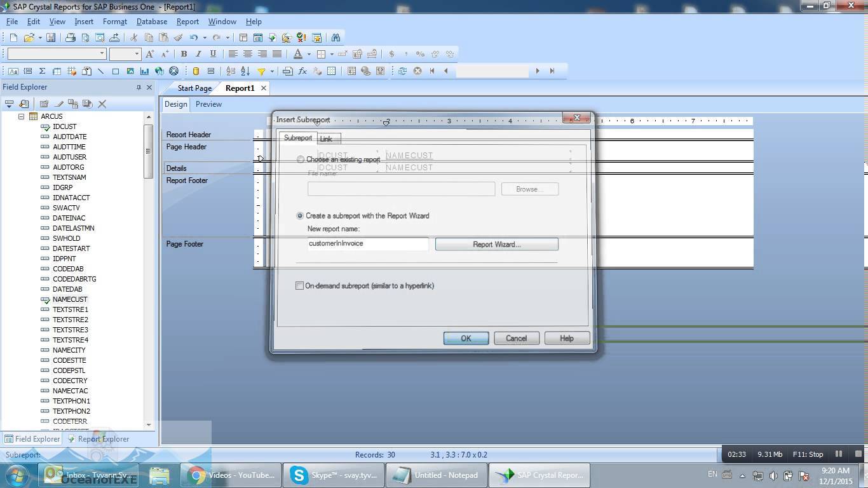
Task: Open the font size dropdown
Action: click(x=139, y=53)
